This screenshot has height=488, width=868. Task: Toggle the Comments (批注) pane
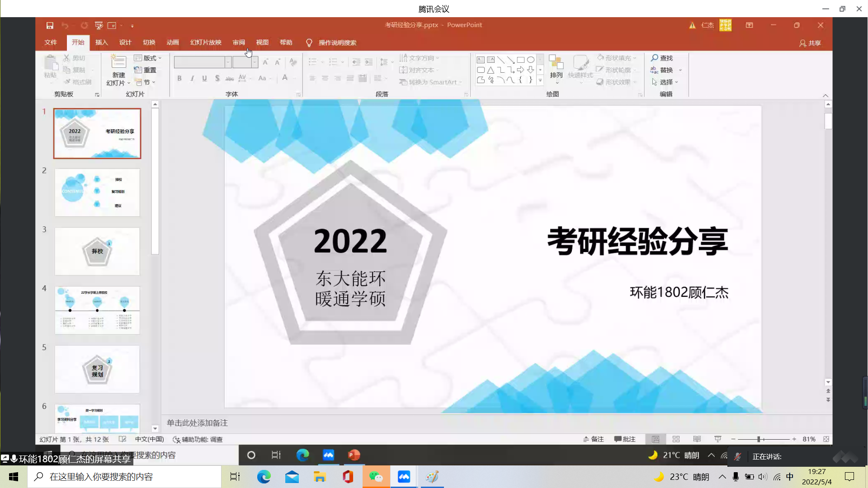(x=625, y=439)
